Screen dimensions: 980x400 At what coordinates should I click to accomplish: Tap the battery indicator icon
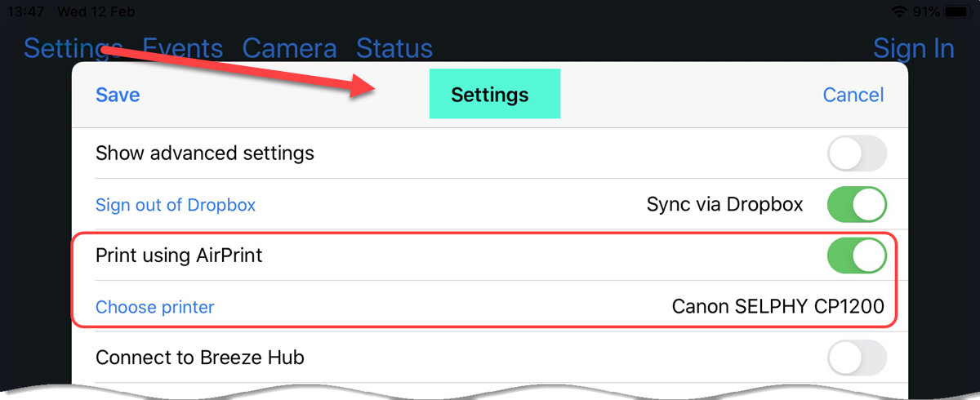click(957, 12)
